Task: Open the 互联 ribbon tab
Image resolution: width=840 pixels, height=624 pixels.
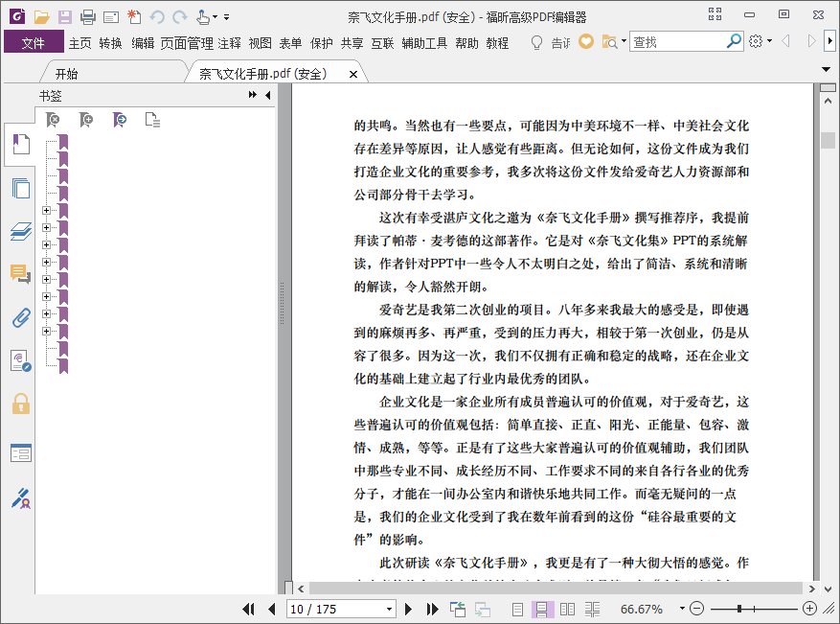Action: coord(382,43)
